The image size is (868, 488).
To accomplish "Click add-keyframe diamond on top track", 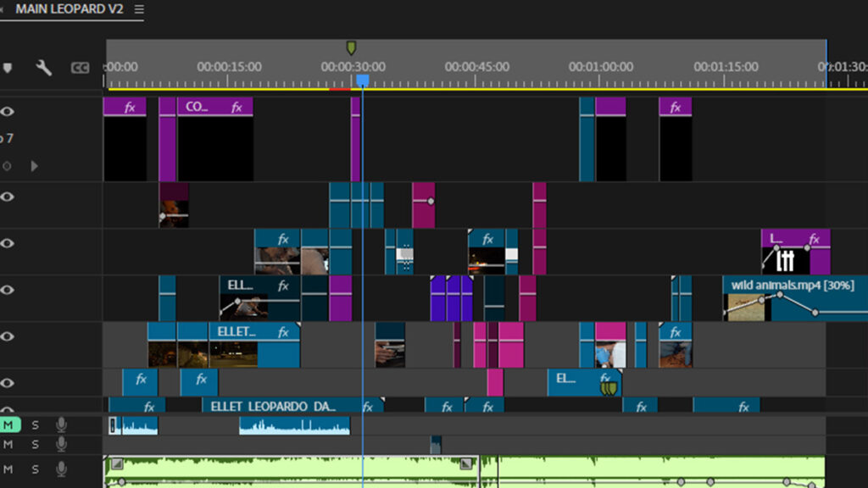I will (x=8, y=166).
